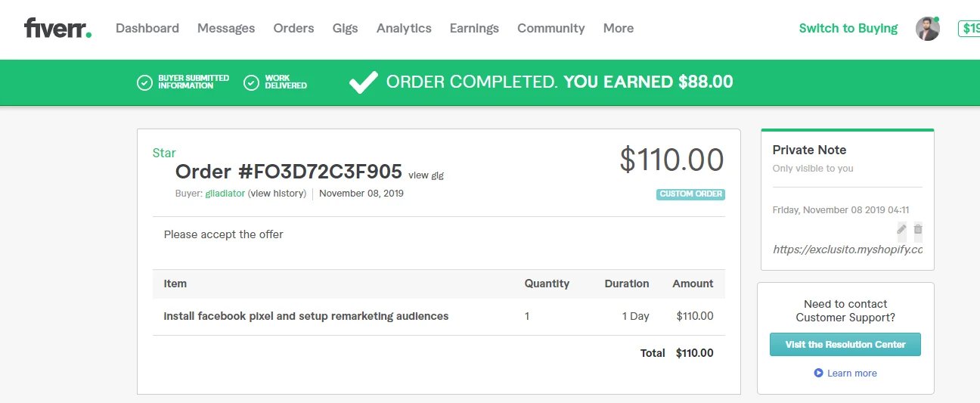
Task: Edit the private note with pencil icon
Action: pos(901,229)
